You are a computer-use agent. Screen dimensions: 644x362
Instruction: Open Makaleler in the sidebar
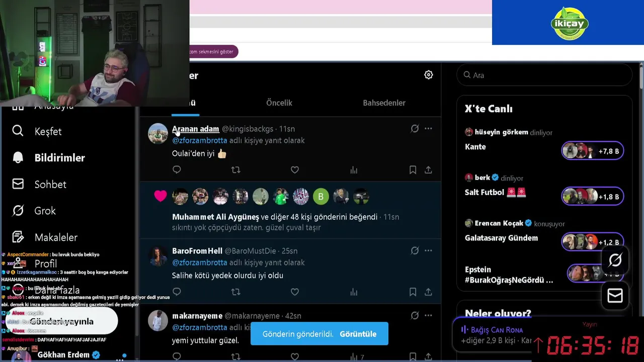tap(56, 237)
